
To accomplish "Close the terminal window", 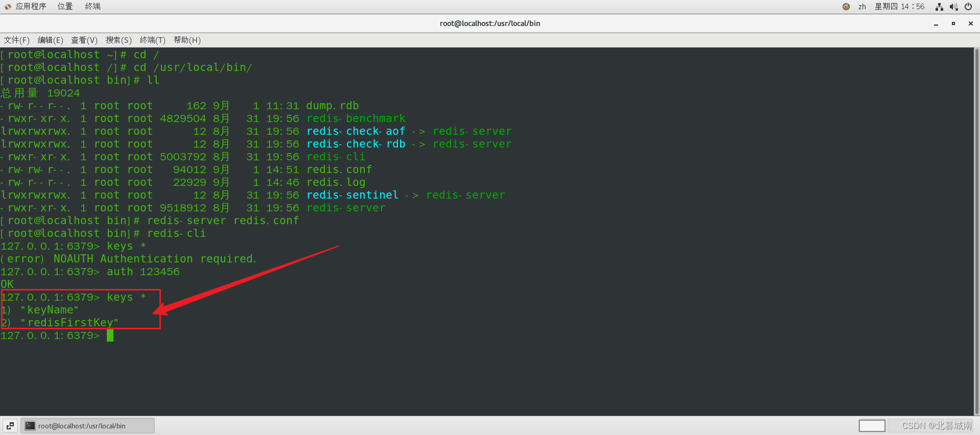I will point(971,23).
